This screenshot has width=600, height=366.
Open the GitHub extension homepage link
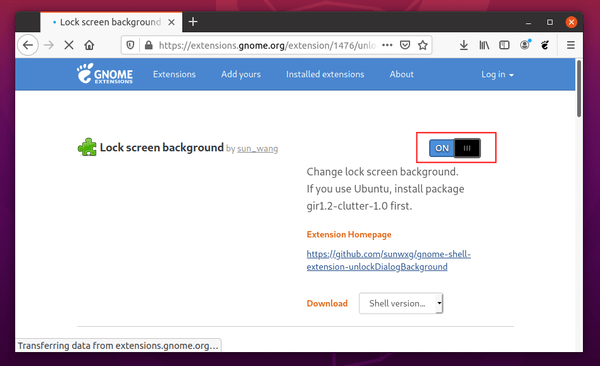[x=388, y=260]
